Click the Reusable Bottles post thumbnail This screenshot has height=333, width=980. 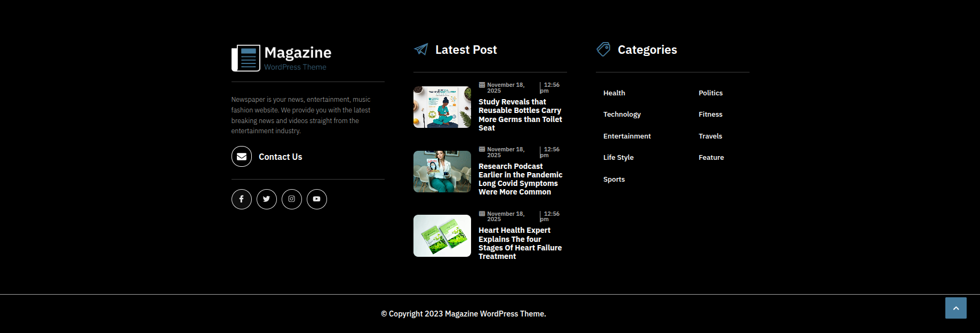[442, 107]
